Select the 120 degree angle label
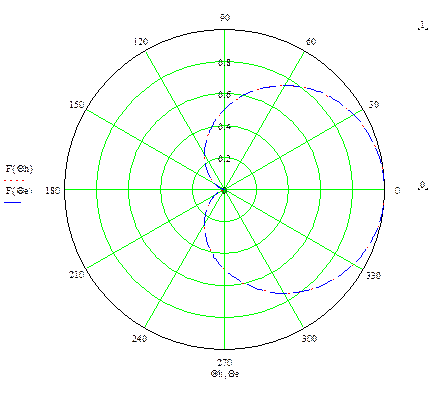The height and width of the screenshot is (393, 436). tap(141, 41)
